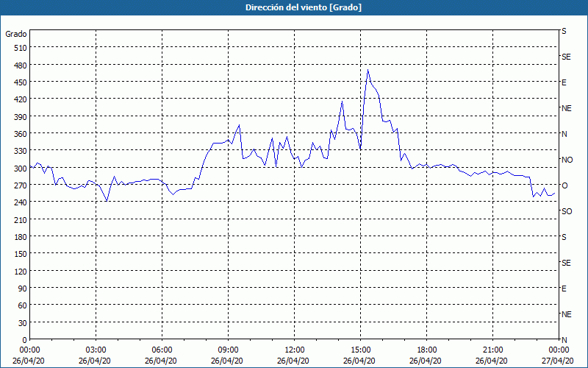
Task: Click the 18:00 time label
Action: [x=427, y=350]
